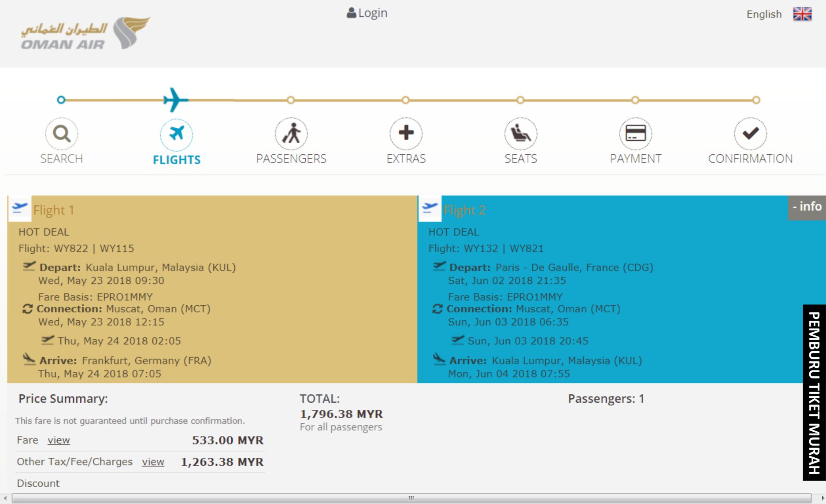Screen dimensions: 826x504
Task: Click the Seats step icon
Action: pos(521,133)
